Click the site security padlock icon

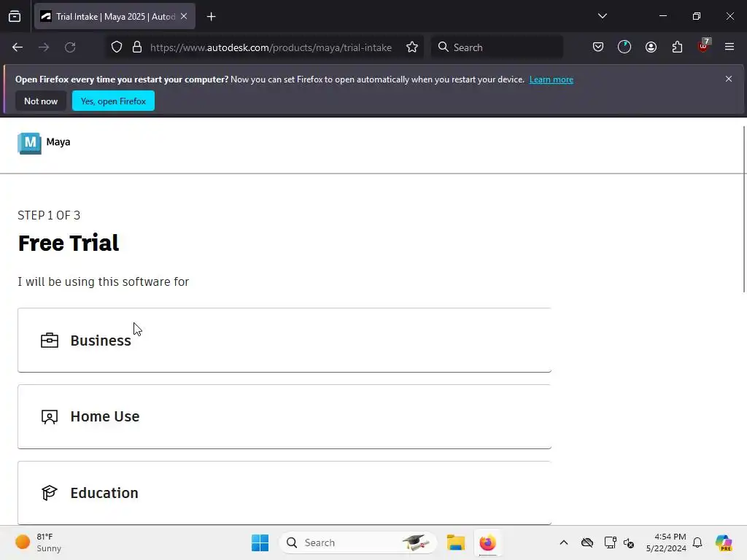137,47
